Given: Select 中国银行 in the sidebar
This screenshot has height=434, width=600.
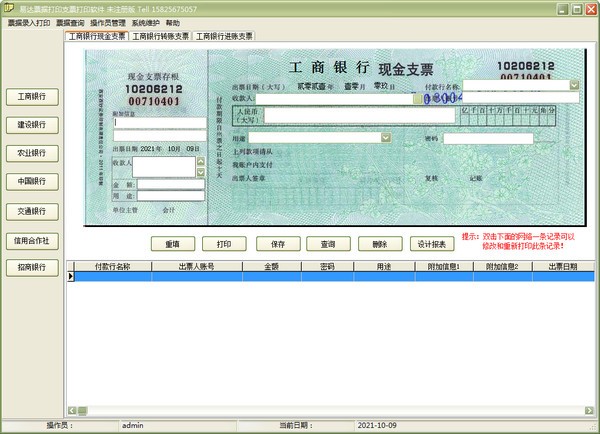Looking at the screenshot, I should click(32, 182).
